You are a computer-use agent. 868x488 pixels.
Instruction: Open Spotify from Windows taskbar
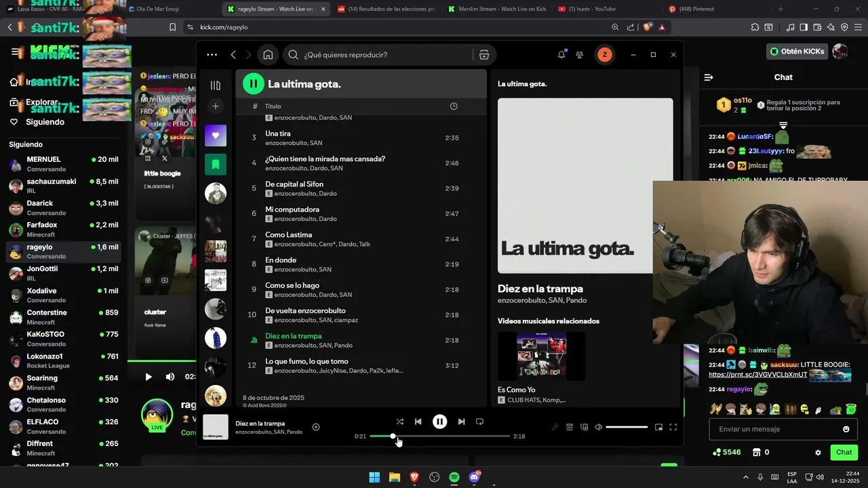pos(454,477)
